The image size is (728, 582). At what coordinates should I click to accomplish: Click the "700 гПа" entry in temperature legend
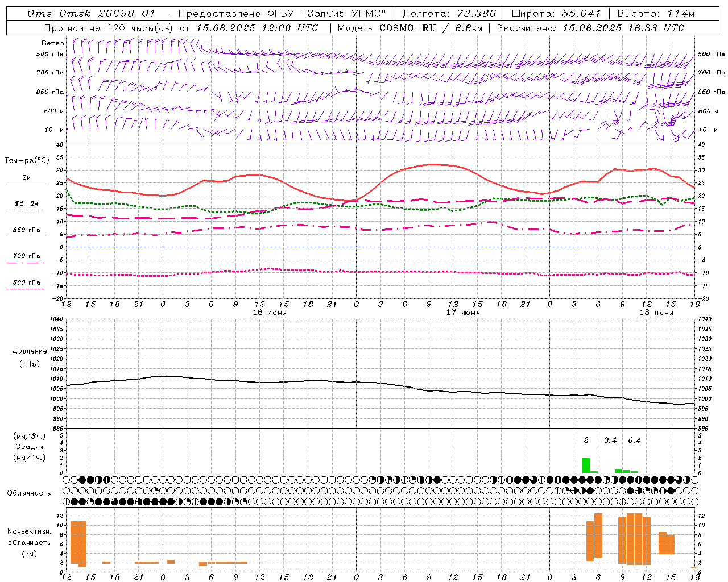(27, 256)
